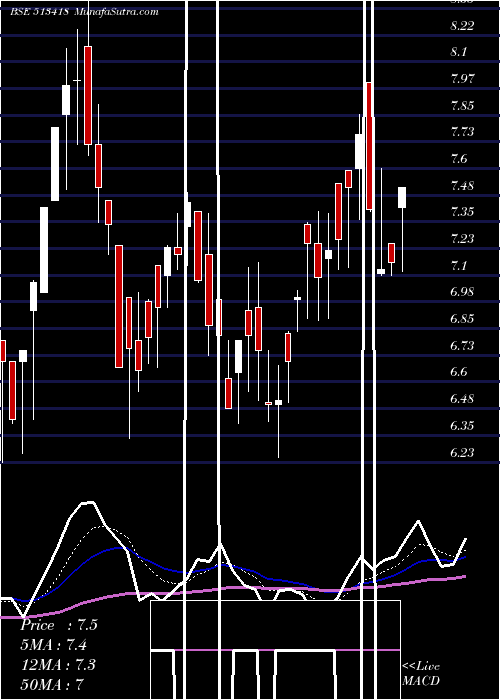Click the last white candlestick on the chart
This screenshot has width=500, height=700.
click(402, 197)
